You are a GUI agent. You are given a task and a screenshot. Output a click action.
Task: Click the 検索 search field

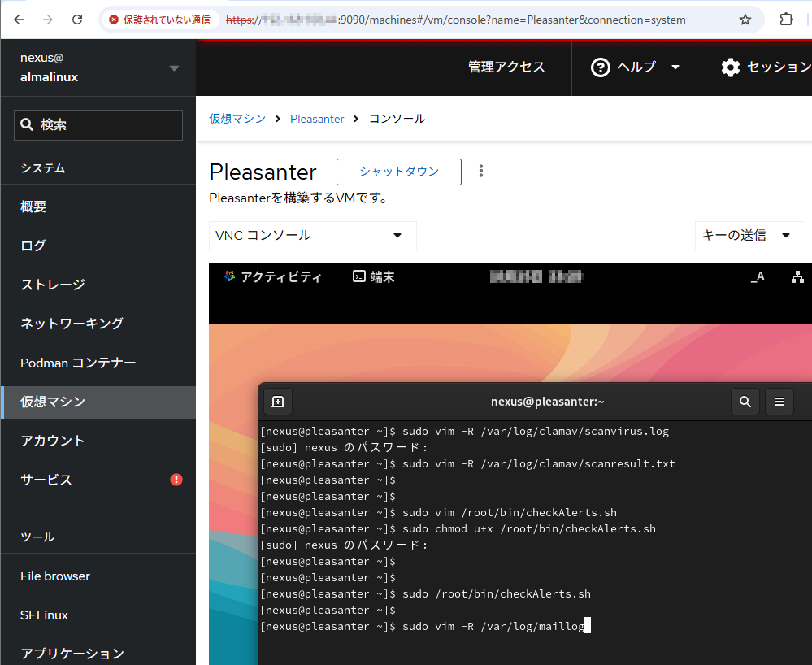click(x=98, y=125)
